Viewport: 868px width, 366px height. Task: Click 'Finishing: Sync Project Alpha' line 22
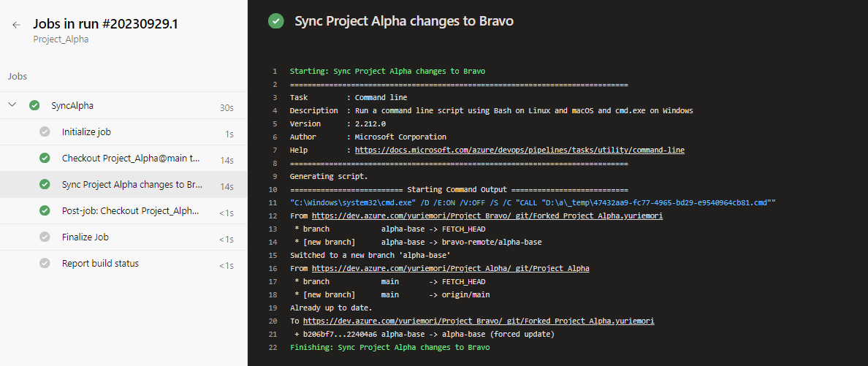(x=389, y=348)
